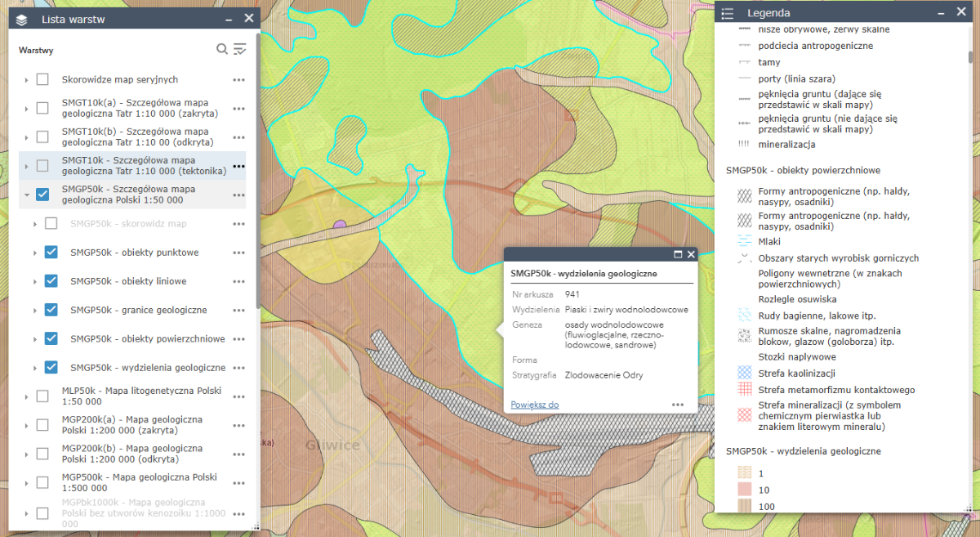Expand the MGP200k(a) zakryta layer
The width and height of the screenshot is (980, 537).
pyautogui.click(x=26, y=425)
